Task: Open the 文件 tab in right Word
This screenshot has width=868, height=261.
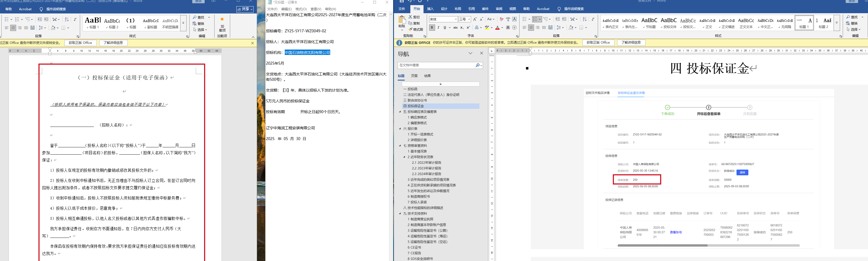Action: click(x=402, y=9)
